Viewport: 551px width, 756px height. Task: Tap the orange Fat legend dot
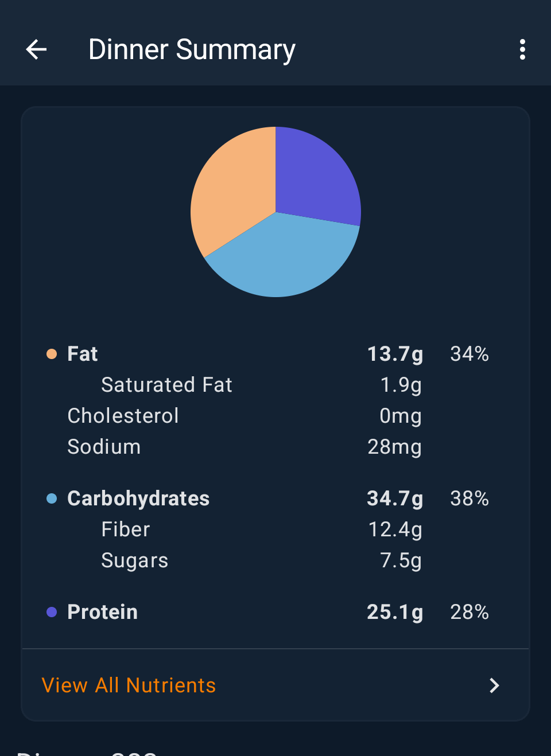click(52, 354)
